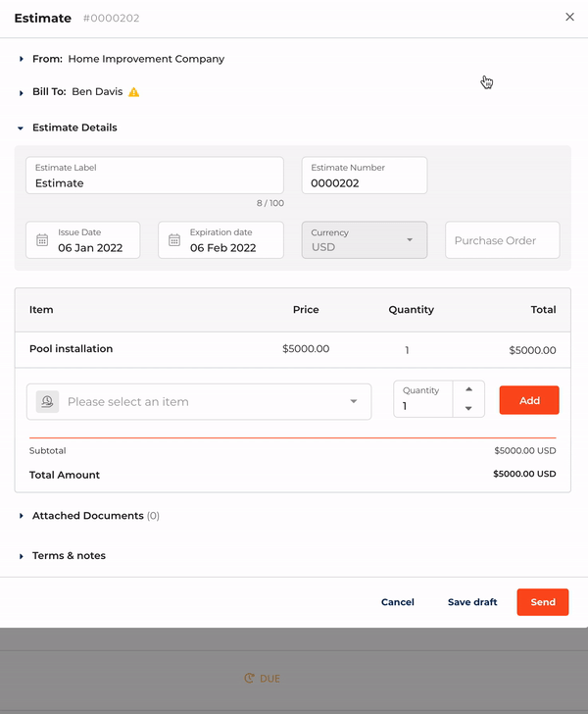Close the Estimate dialog

click(x=569, y=17)
